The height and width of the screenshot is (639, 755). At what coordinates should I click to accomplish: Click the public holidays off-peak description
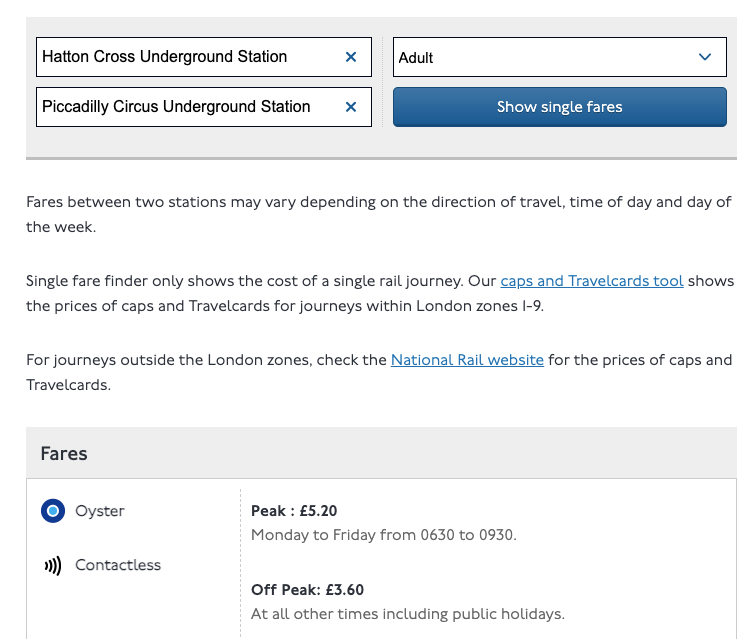point(407,614)
